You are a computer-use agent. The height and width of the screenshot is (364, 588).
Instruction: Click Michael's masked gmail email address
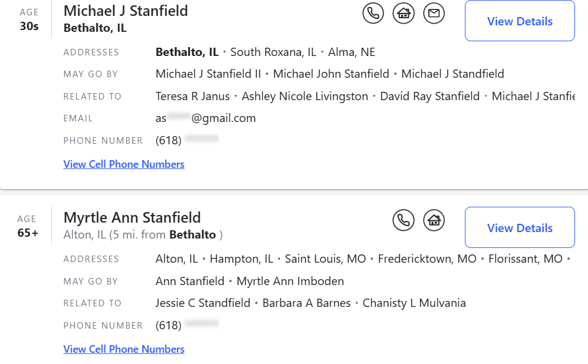pyautogui.click(x=206, y=118)
